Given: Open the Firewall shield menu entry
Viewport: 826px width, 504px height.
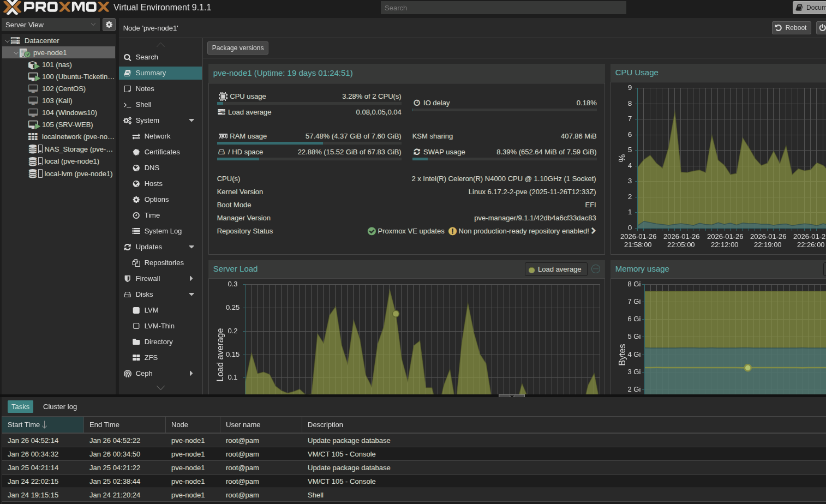Looking at the screenshot, I should 147,279.
